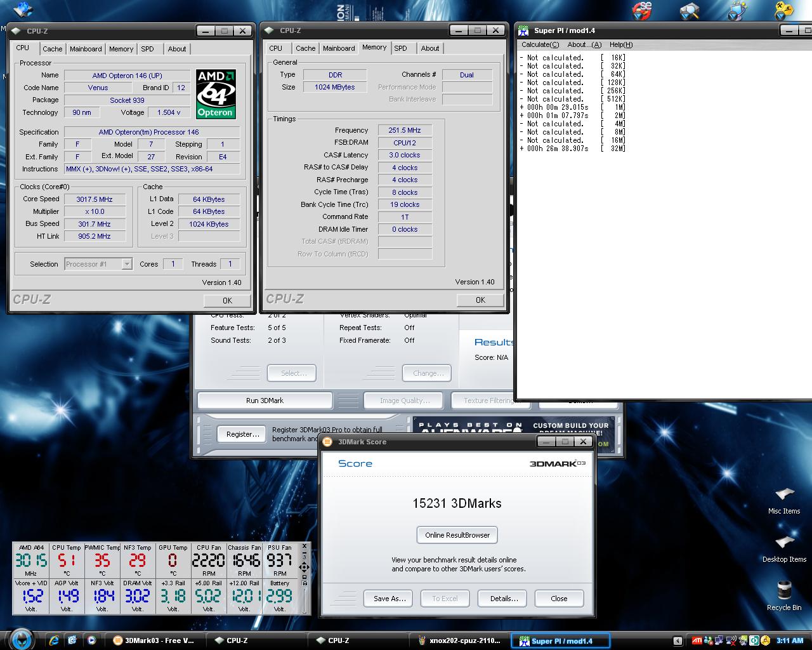This screenshot has width=812, height=650.
Task: Click the system clock showing 3:11 AM
Action: 790,640
